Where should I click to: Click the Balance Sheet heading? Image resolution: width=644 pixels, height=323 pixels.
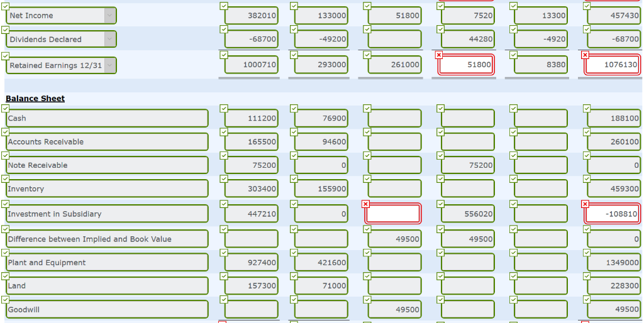tap(35, 99)
